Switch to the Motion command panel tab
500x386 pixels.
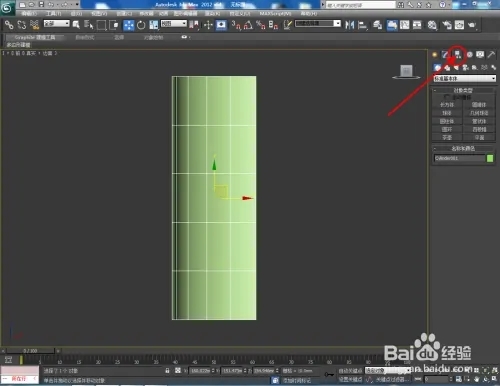pyautogui.click(x=469, y=54)
